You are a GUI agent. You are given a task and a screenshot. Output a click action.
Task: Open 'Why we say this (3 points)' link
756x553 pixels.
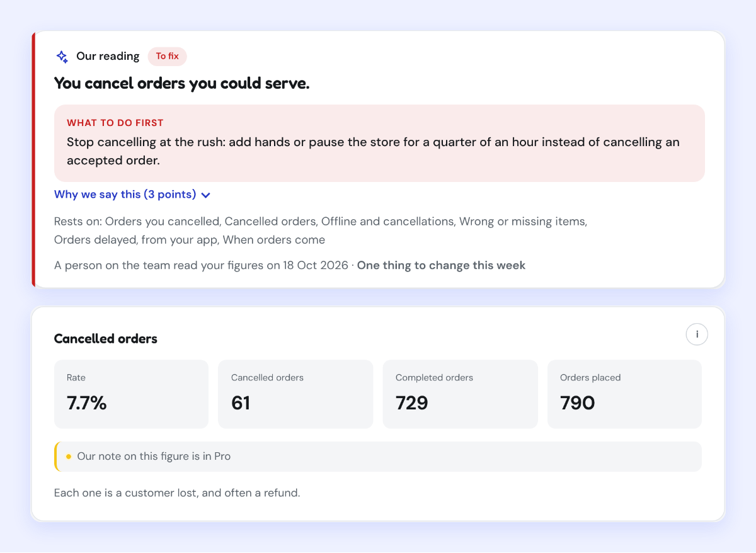coord(132,195)
